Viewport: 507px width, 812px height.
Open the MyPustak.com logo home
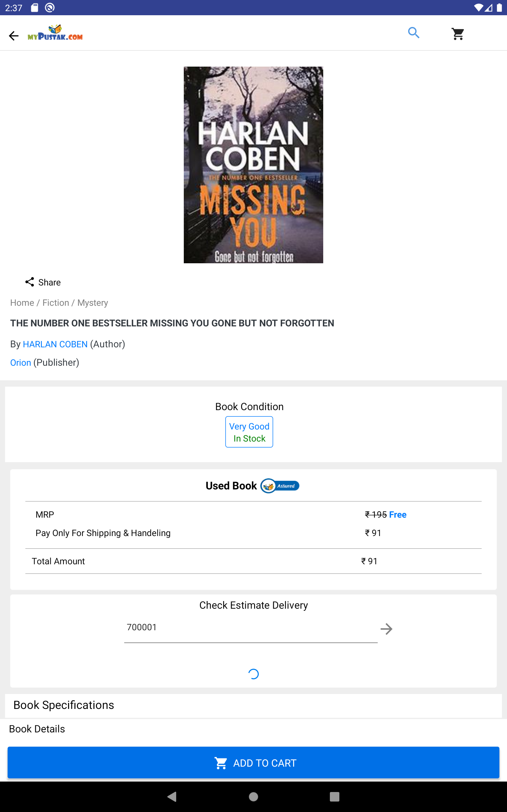point(55,33)
